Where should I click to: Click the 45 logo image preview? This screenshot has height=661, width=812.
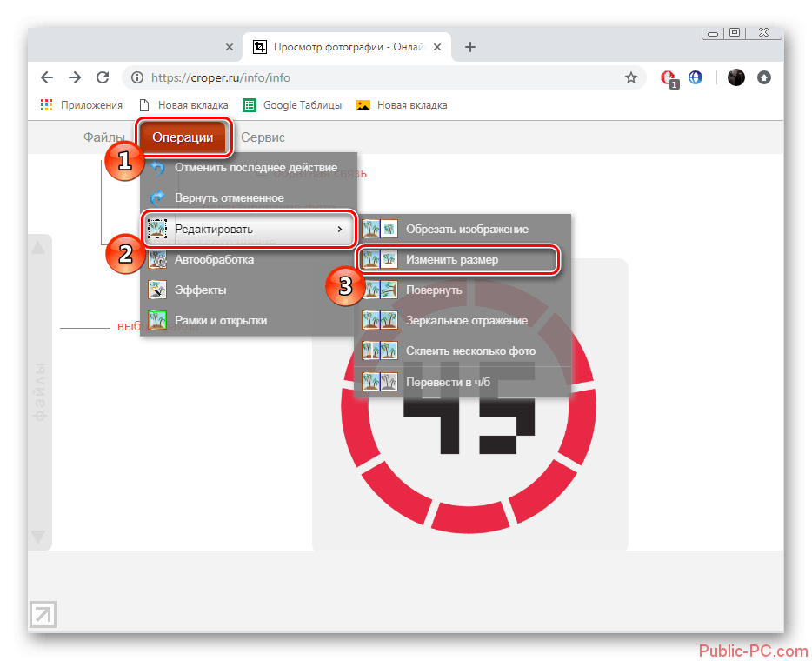[469, 404]
